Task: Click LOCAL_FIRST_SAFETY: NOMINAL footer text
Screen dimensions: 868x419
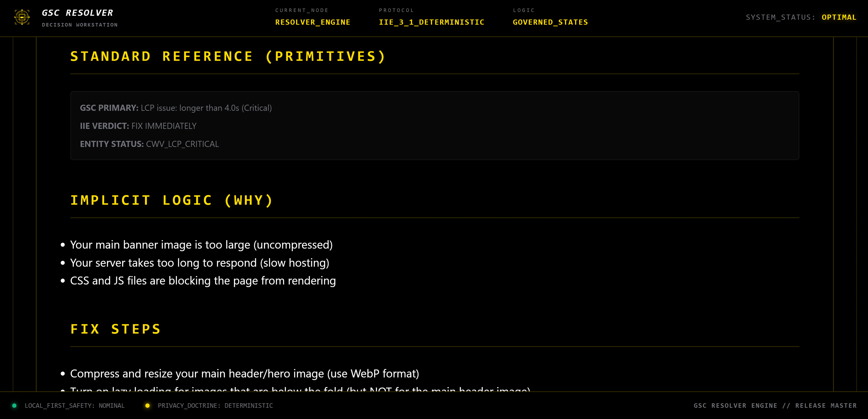Action: pos(75,406)
